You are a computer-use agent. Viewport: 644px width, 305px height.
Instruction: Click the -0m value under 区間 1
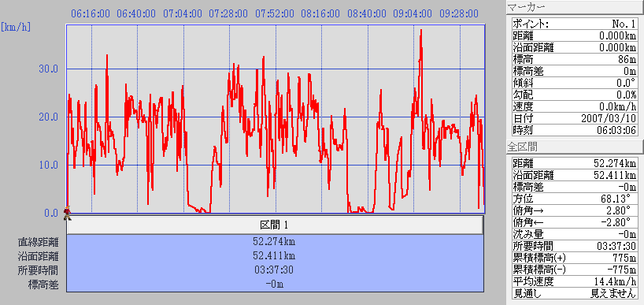tap(275, 285)
